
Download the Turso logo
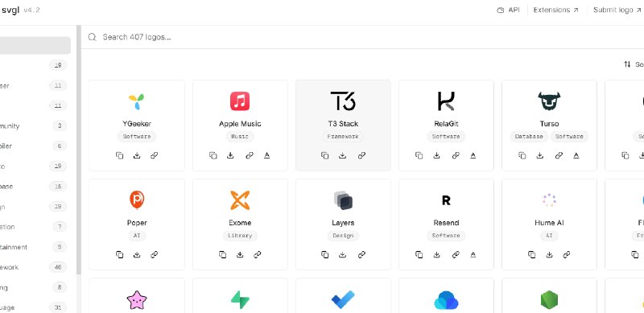pos(540,155)
